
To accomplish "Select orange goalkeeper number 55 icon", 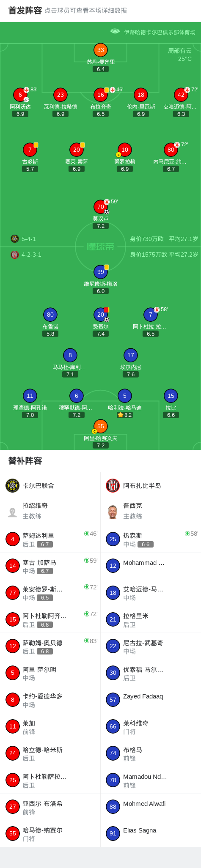I will coord(101,426).
